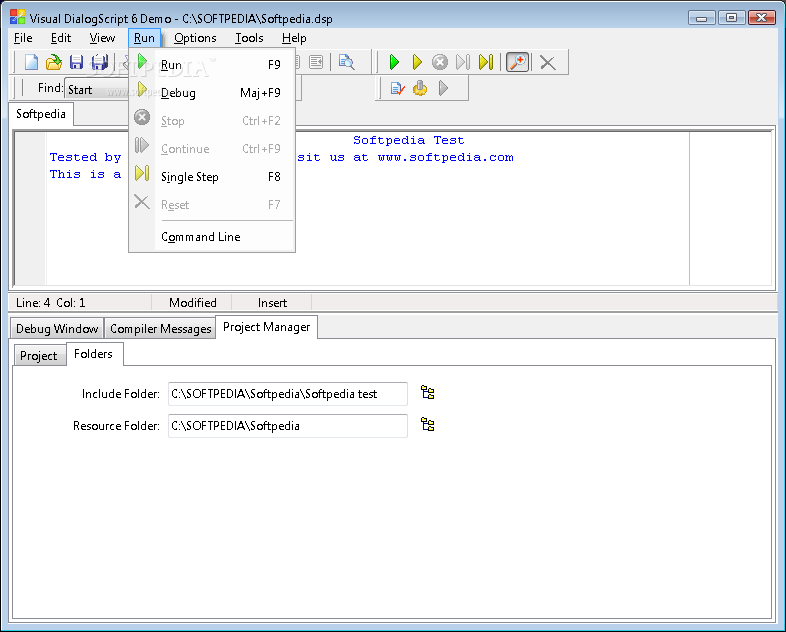
Task: Click the grey play triangle in lower toolbar
Action: point(443,89)
